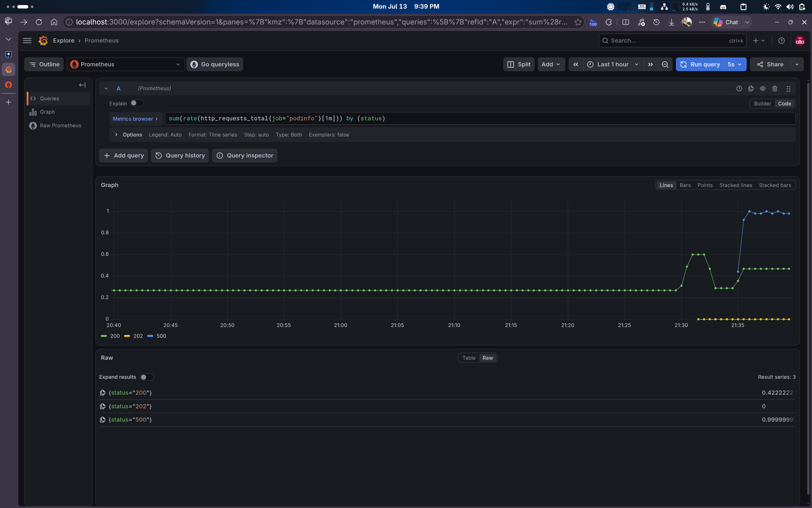812x508 pixels.
Task: Go to browser home page
Action: [x=54, y=22]
